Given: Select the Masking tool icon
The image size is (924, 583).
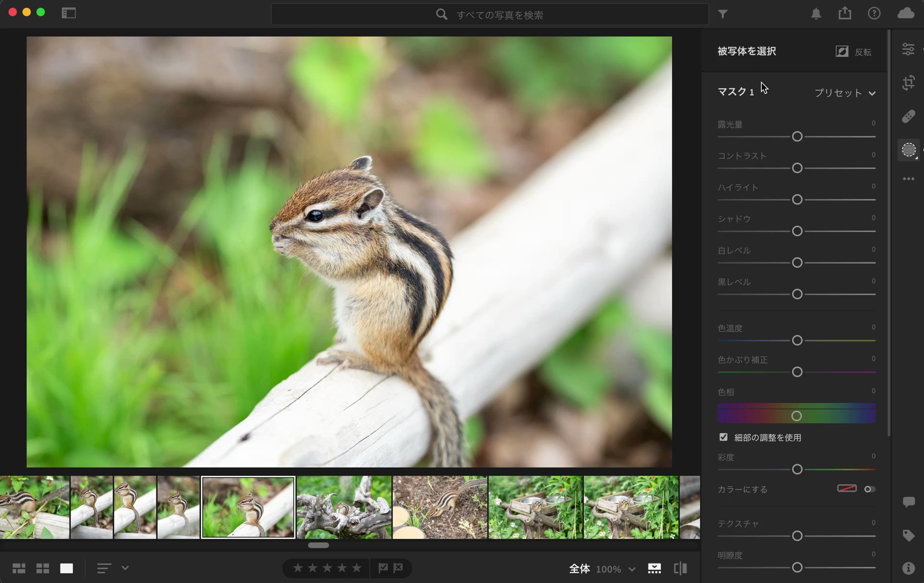Looking at the screenshot, I should [909, 150].
